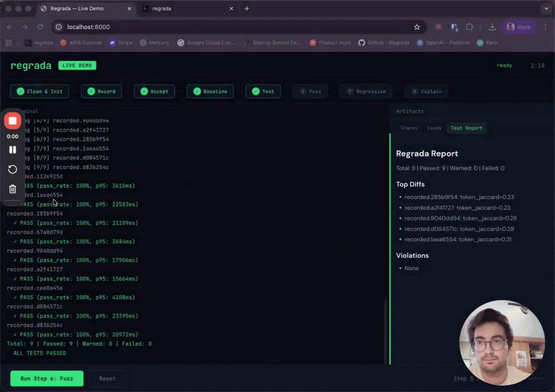Stop the screen recording with red button
Image resolution: width=555 pixels, height=392 pixels.
point(12,121)
